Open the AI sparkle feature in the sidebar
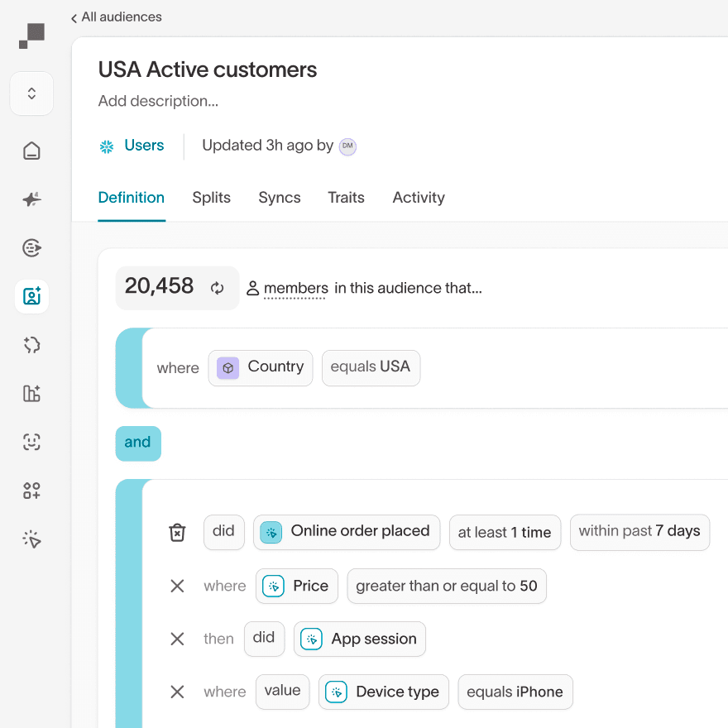This screenshot has width=728, height=728. point(31,199)
